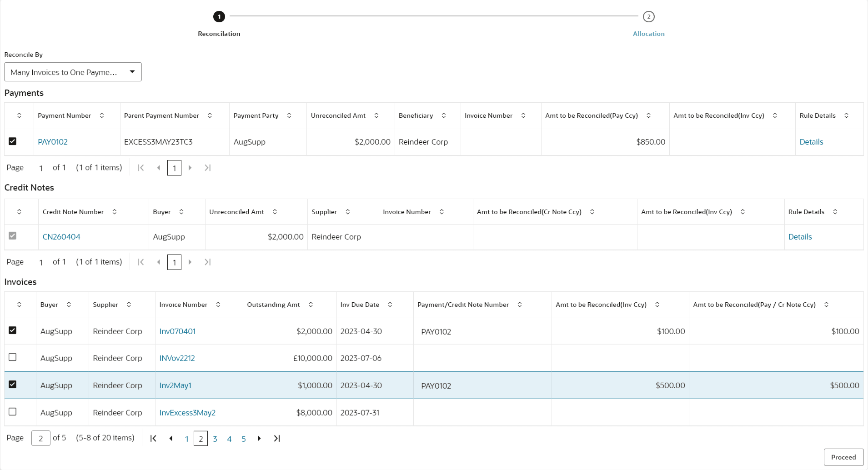Sort by Amt to be Reconciled(Pay Ccy)
868x470 pixels.
pyautogui.click(x=649, y=115)
